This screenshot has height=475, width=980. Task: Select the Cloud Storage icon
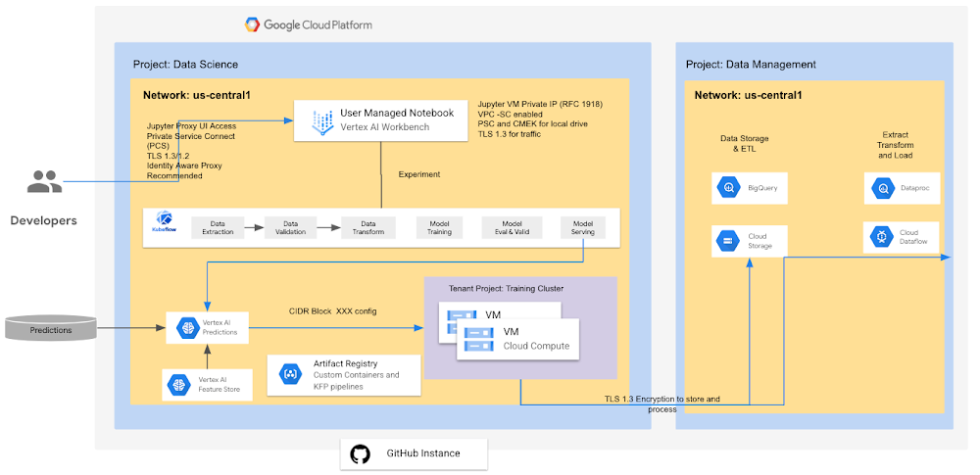pyautogui.click(x=729, y=241)
